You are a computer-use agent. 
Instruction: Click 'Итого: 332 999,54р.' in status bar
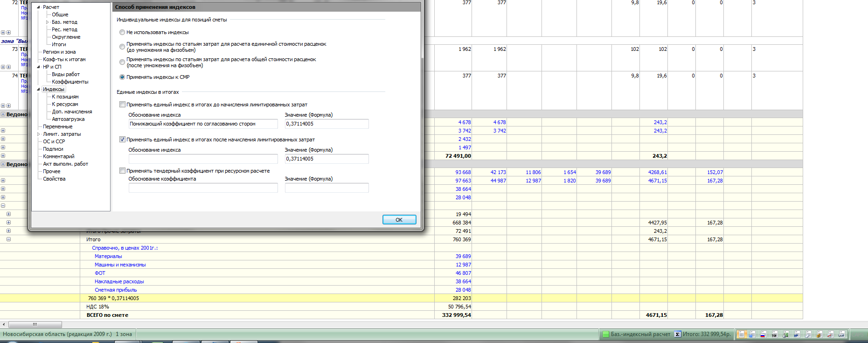pyautogui.click(x=707, y=334)
